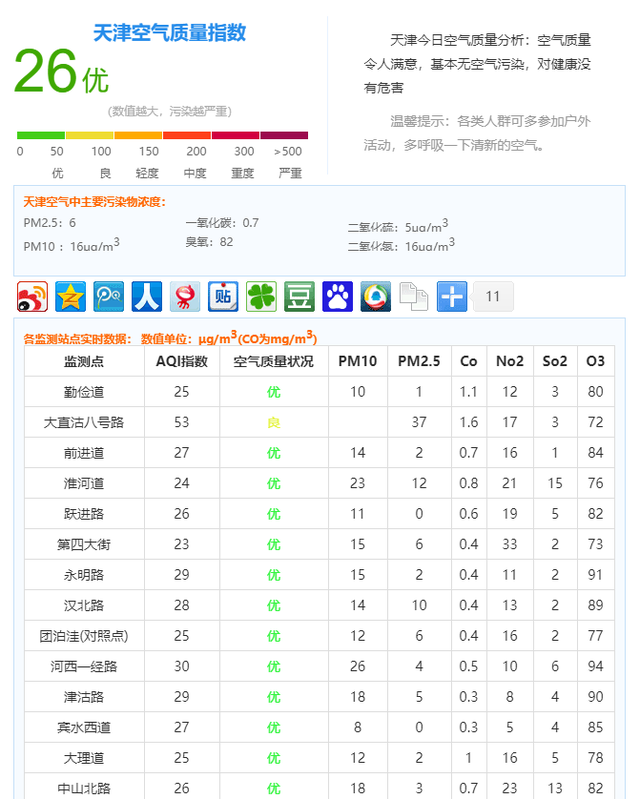640x799 pixels.
Task: Click O3 value 94 in 河西一经路 row
Action: 596,667
